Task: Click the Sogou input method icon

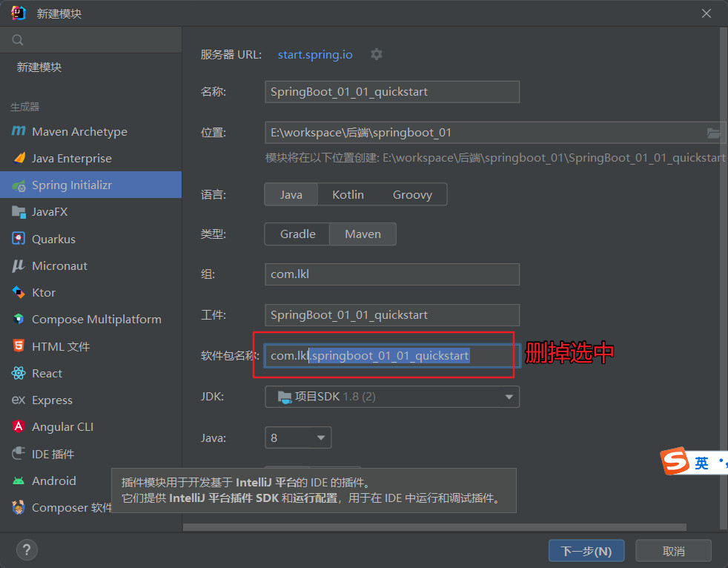Action: 675,460
